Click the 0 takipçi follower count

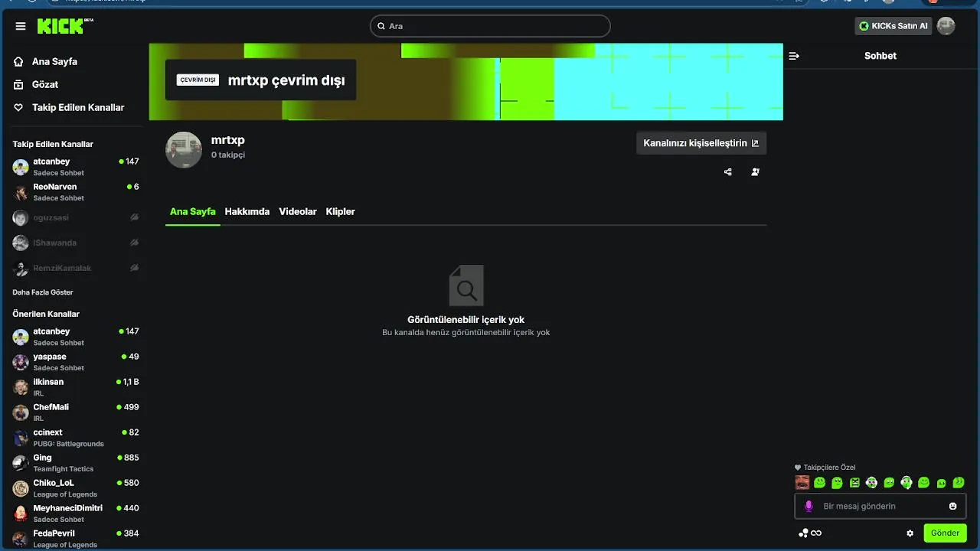(x=228, y=155)
